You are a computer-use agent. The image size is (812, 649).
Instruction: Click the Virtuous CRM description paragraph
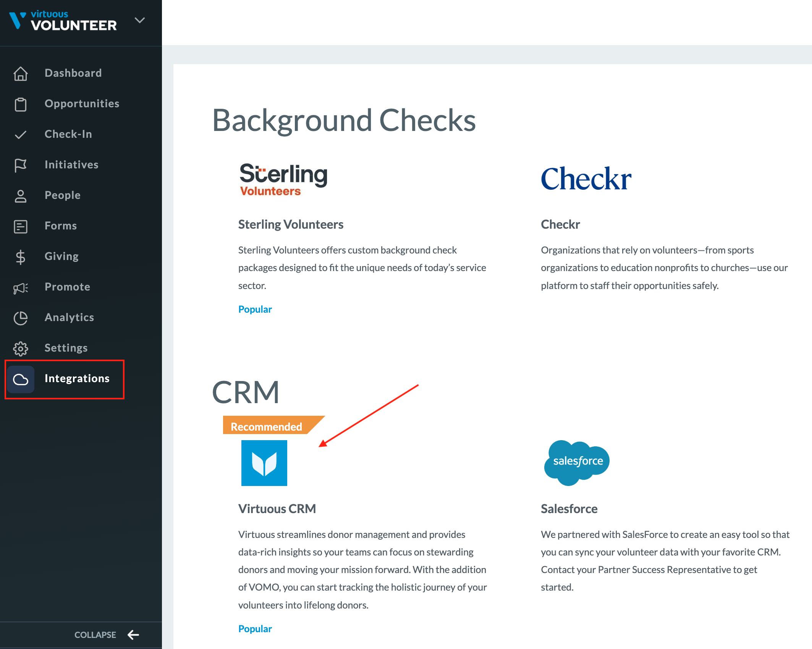[362, 570]
